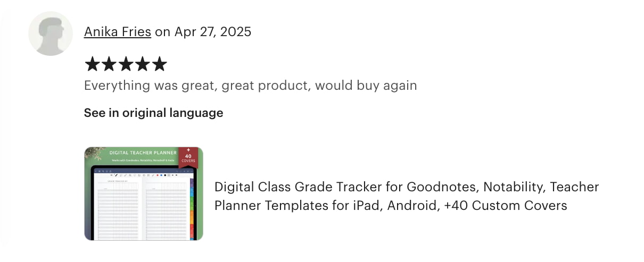Click the fourth rating star
The image size is (644, 262).
(143, 65)
